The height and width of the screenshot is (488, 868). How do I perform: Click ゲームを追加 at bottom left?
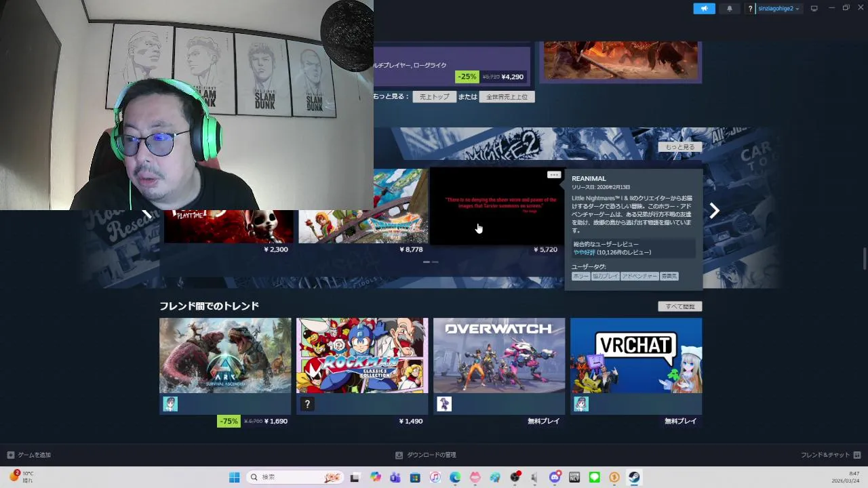pos(29,455)
